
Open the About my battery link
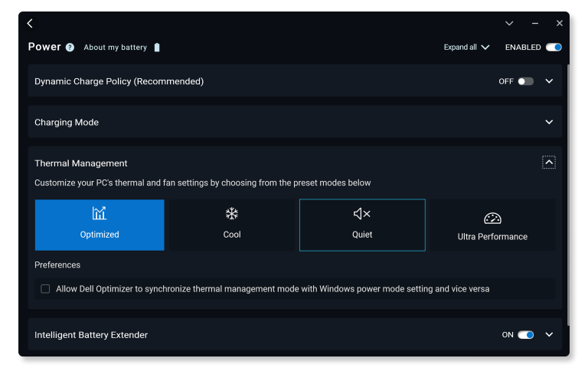tap(115, 48)
